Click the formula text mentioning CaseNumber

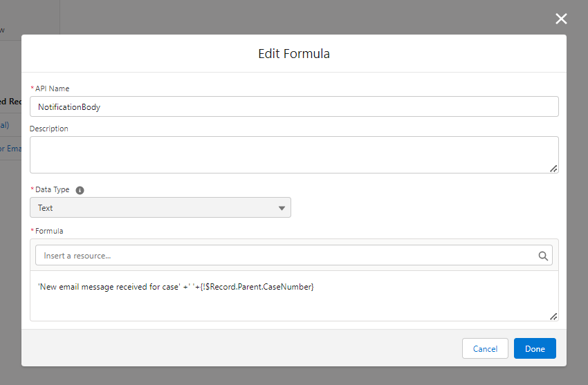(176, 287)
